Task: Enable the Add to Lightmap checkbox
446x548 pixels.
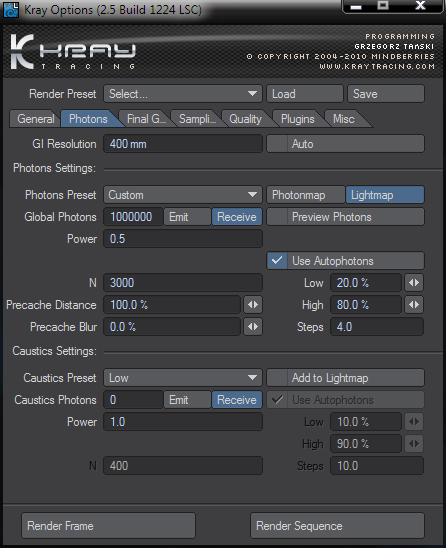Action: click(277, 378)
